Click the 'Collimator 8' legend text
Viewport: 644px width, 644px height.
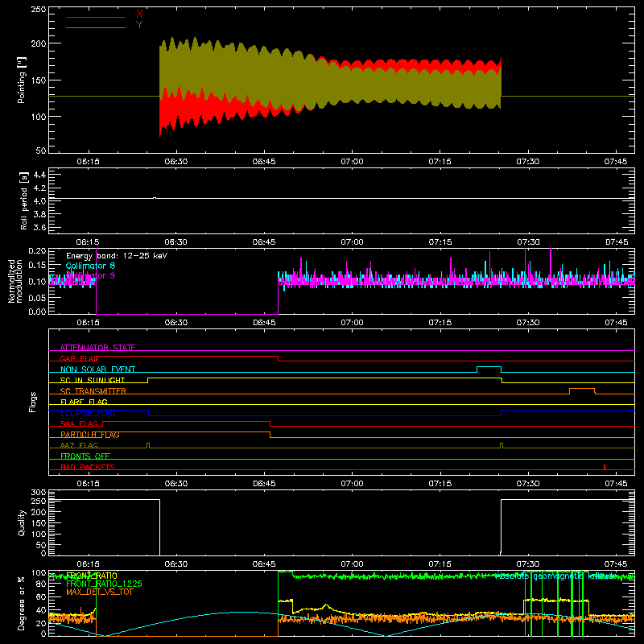click(90, 266)
